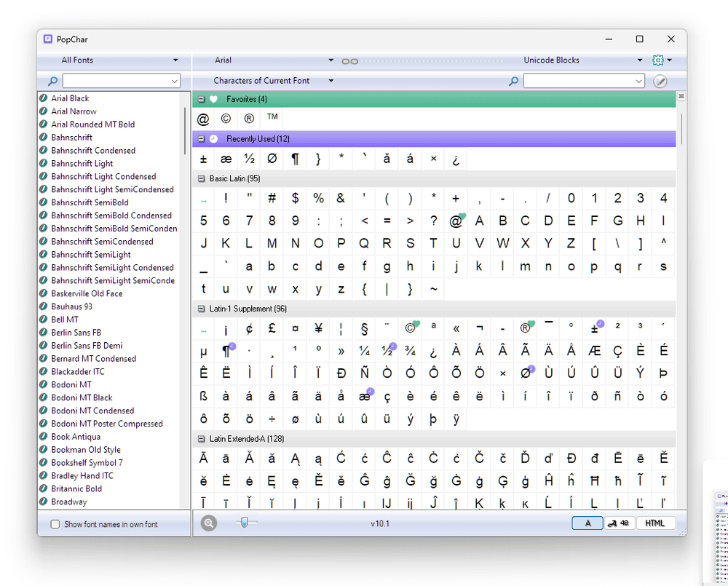Click the pencil edit icon beside search

tap(660, 82)
